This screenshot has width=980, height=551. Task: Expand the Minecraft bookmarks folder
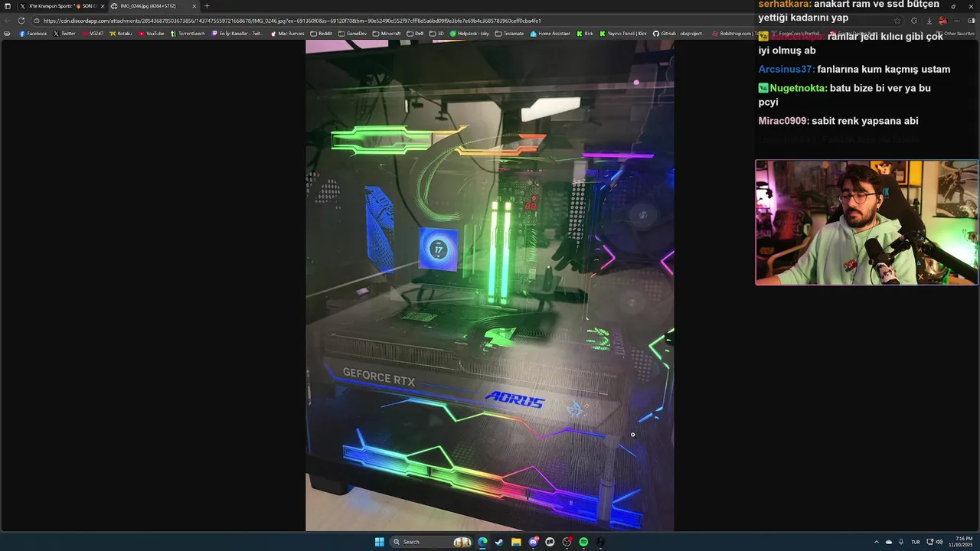387,34
